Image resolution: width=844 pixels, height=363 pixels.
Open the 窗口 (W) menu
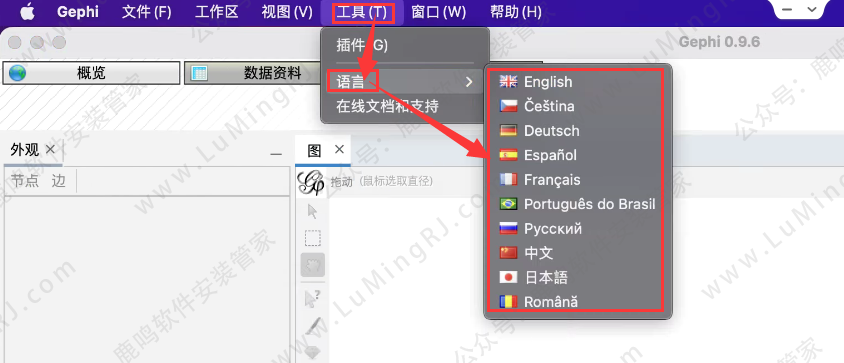439,12
